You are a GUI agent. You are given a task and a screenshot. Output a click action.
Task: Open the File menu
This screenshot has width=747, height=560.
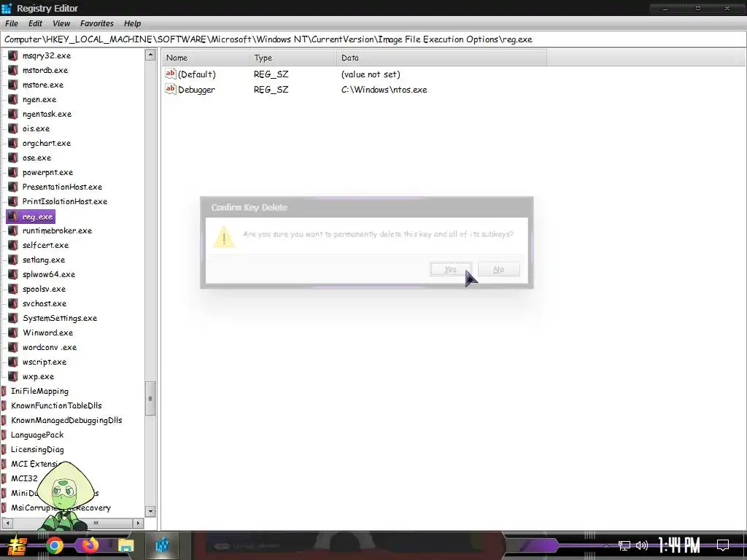[12, 23]
